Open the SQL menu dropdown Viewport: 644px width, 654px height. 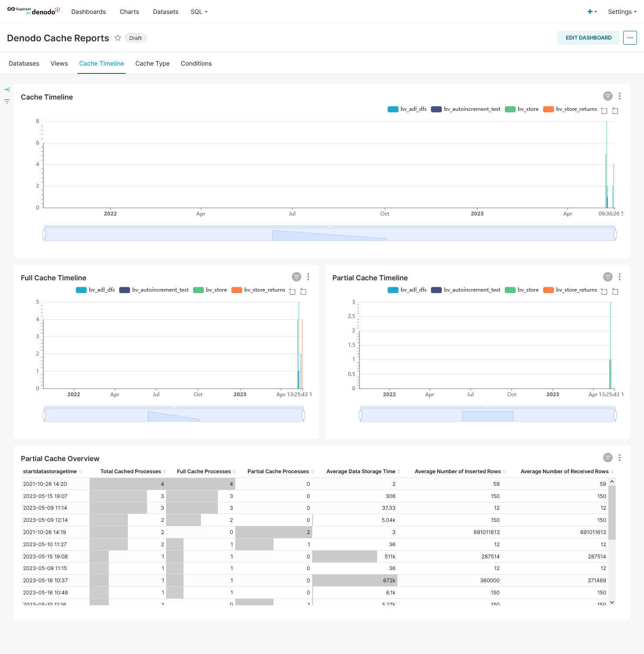pos(199,12)
